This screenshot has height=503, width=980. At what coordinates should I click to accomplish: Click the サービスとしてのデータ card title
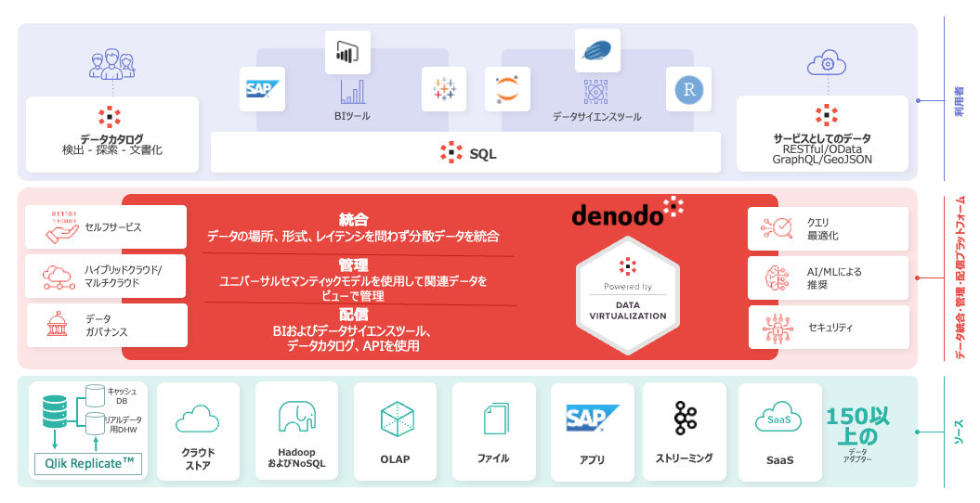point(822,138)
